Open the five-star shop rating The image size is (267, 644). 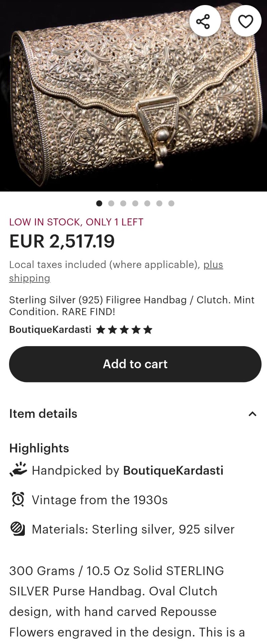[x=124, y=330]
